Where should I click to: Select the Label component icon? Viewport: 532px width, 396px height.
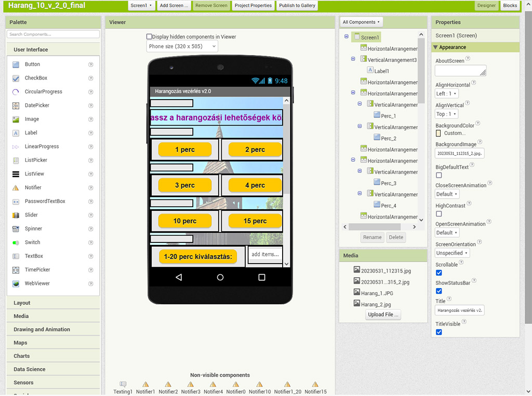pos(16,133)
